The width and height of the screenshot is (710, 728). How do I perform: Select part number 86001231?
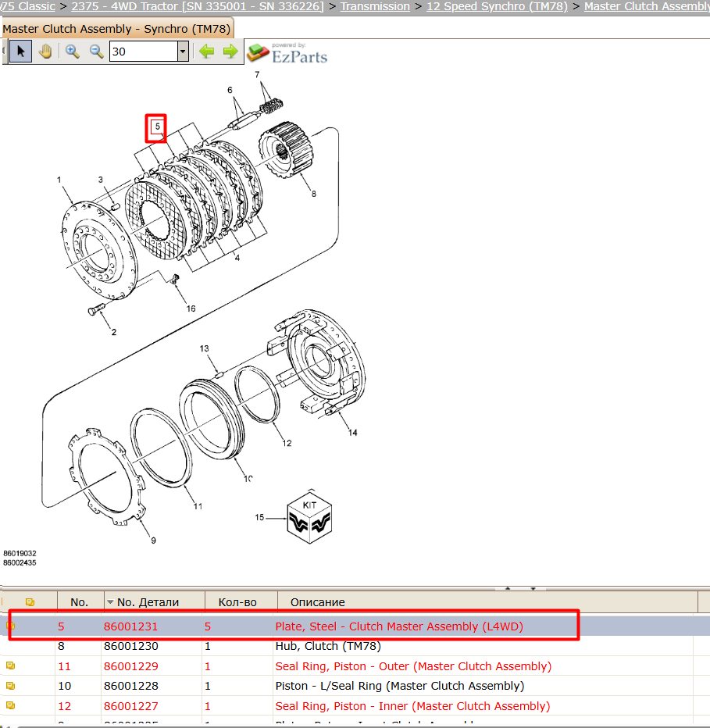pyautogui.click(x=131, y=626)
